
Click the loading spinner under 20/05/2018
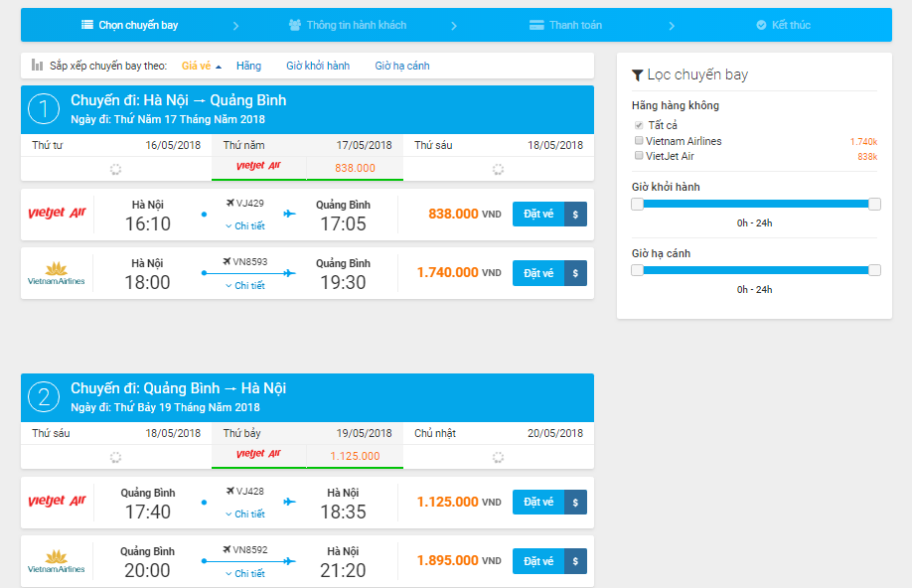(x=498, y=457)
